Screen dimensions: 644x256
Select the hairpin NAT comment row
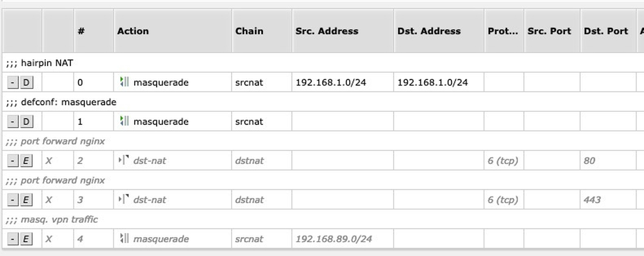point(323,62)
